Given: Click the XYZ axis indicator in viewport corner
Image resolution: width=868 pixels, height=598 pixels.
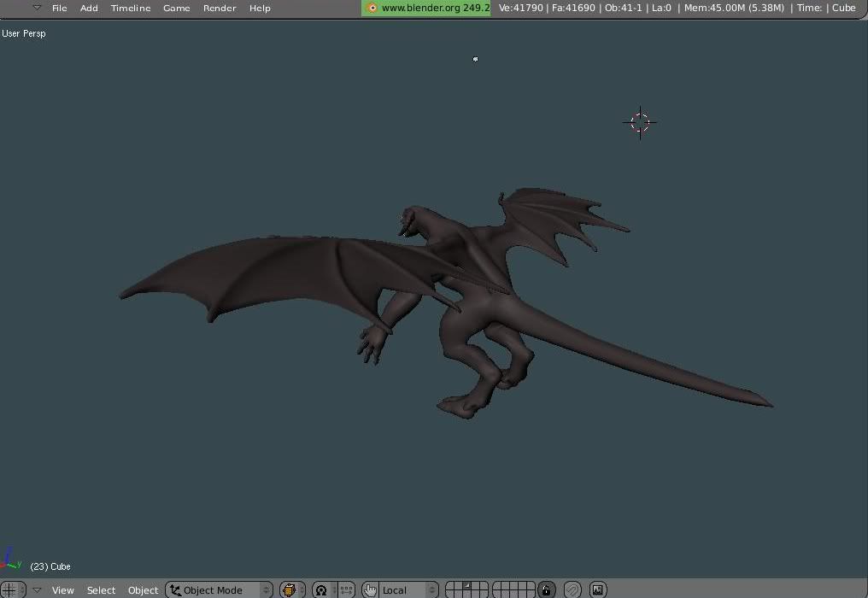Looking at the screenshot, I should click(10, 560).
